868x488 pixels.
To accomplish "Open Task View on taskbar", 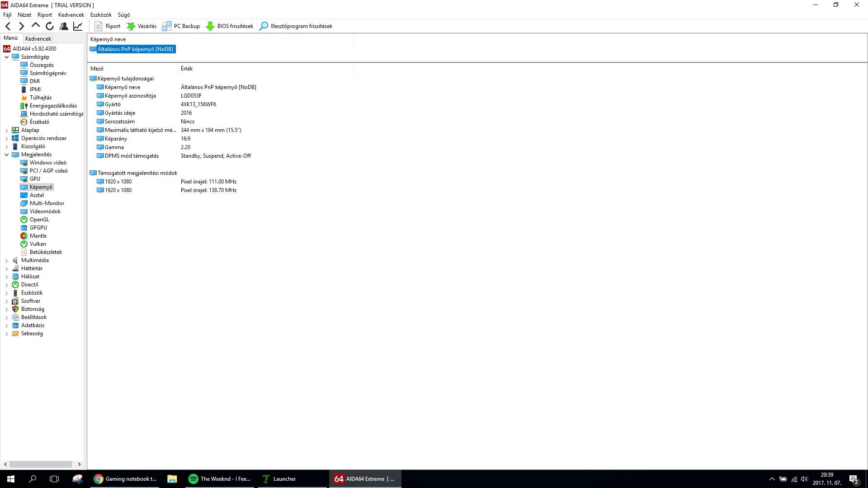I will [x=54, y=479].
